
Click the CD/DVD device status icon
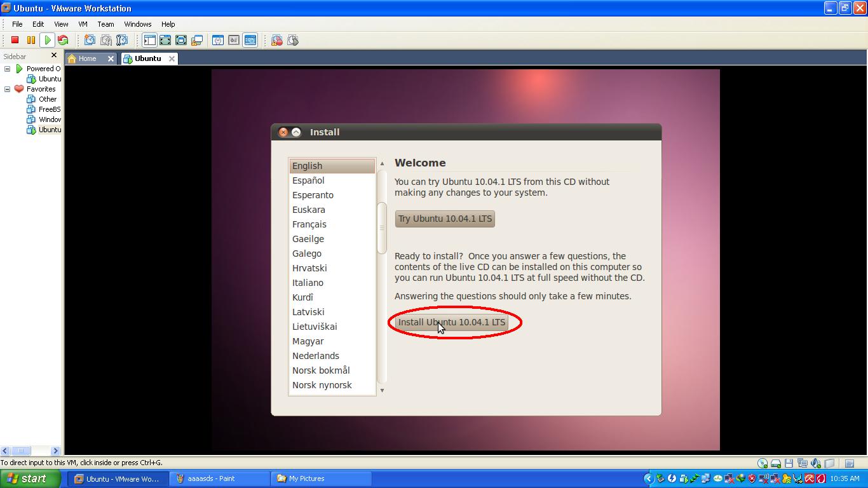(763, 463)
